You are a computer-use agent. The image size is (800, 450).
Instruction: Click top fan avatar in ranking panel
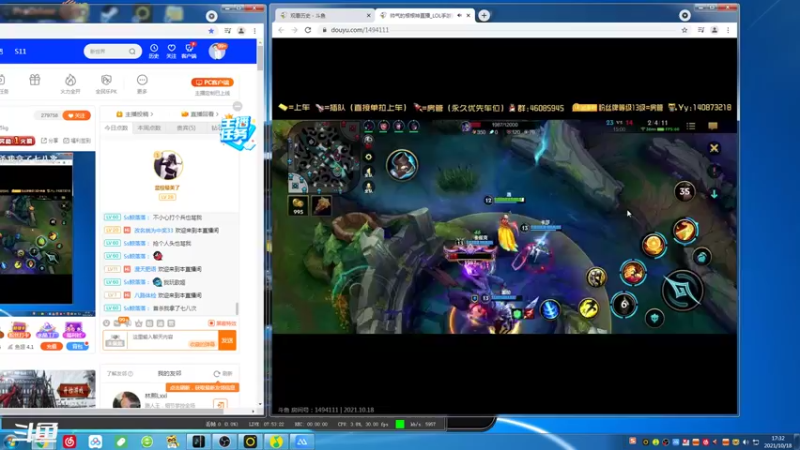point(168,165)
